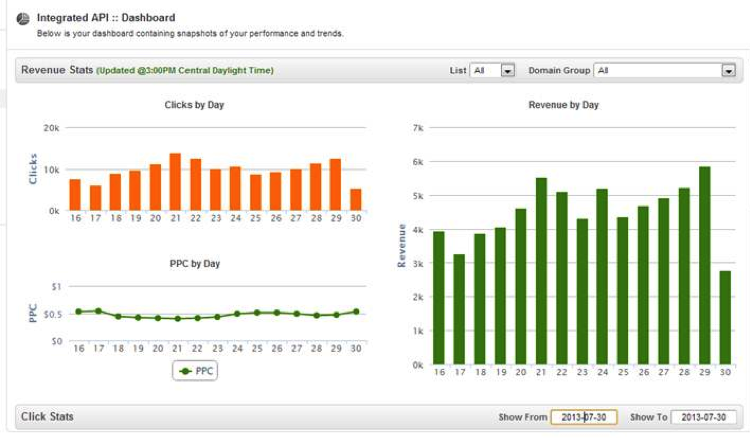
Task: Click the Integrated API dashboard pie icon
Action: pyautogui.click(x=22, y=20)
